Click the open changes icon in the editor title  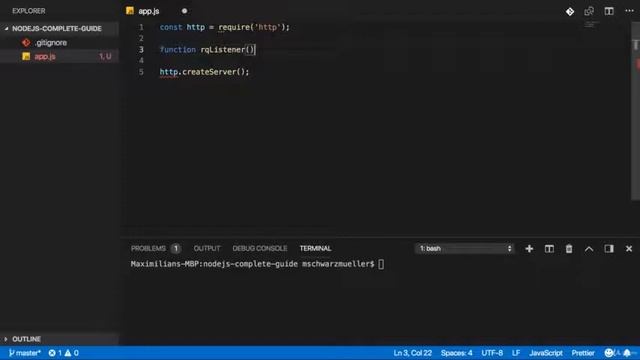589,11
